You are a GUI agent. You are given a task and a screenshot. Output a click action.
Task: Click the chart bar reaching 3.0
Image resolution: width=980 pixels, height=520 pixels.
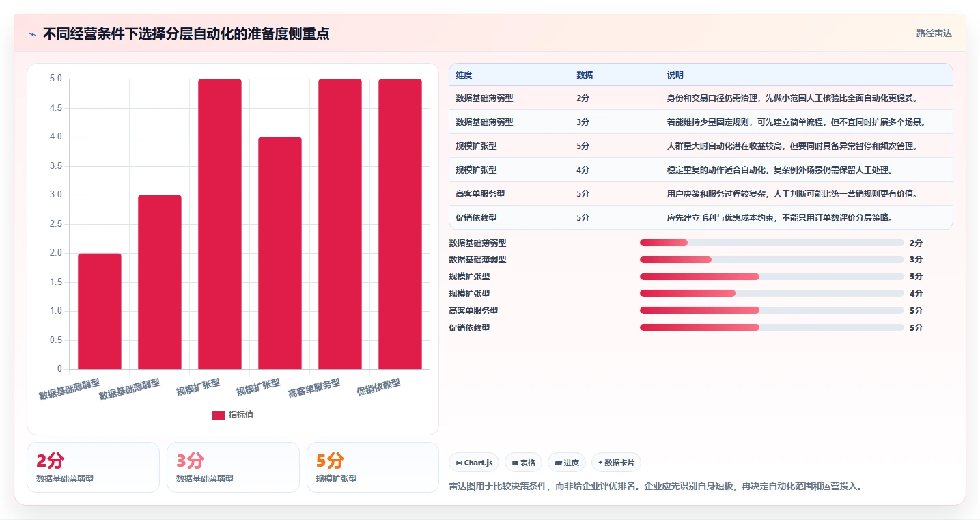(x=160, y=282)
